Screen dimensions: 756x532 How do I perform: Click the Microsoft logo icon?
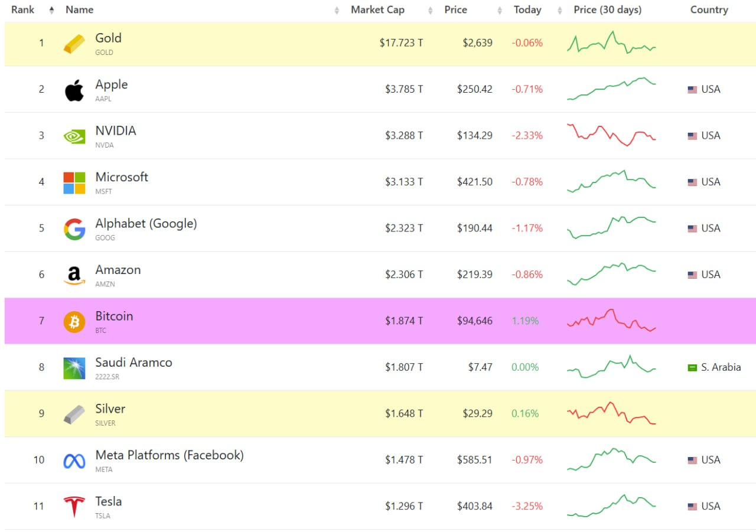[74, 183]
